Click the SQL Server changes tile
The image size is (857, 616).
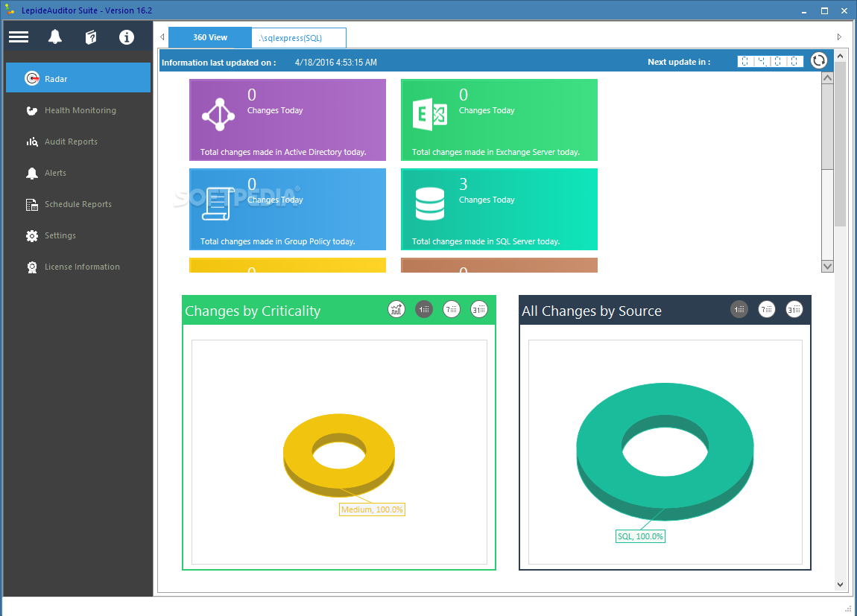click(499, 209)
